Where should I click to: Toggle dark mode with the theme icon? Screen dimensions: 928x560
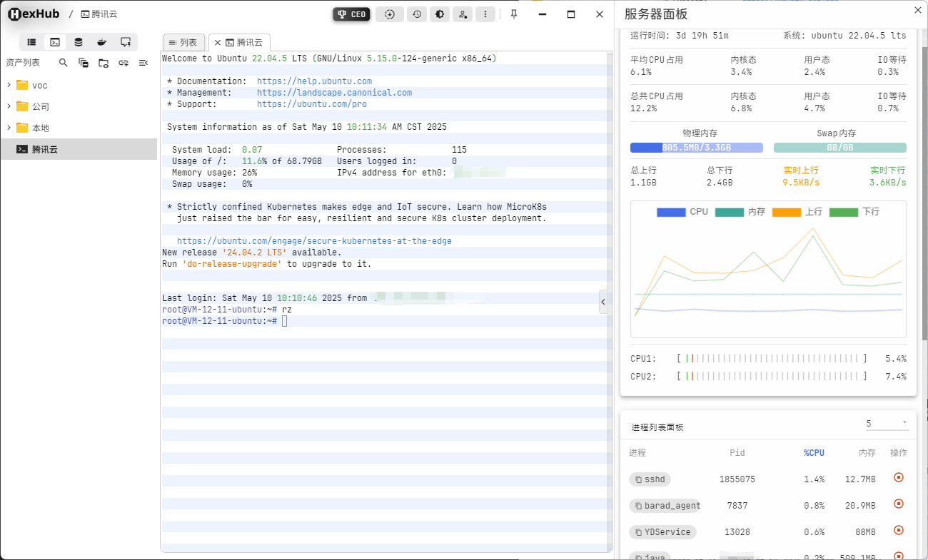point(440,14)
